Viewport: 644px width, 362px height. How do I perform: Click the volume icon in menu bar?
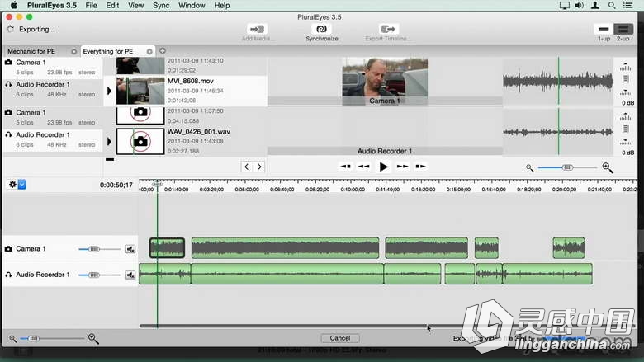(x=579, y=5)
